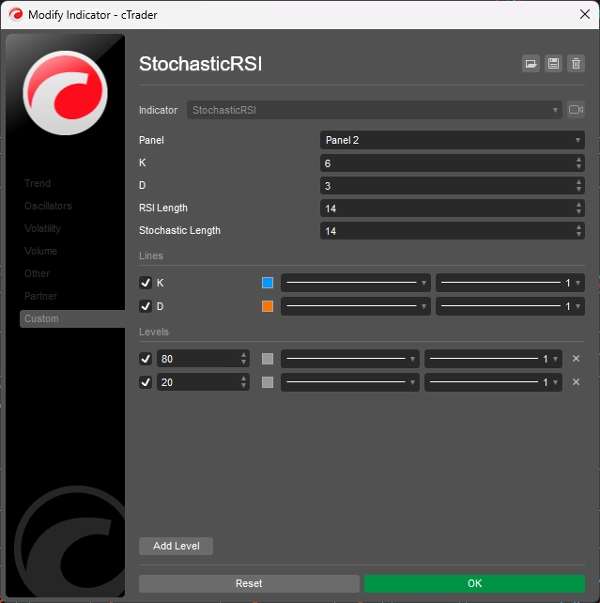Click the save template disk icon
This screenshot has width=600, height=603.
553,64
